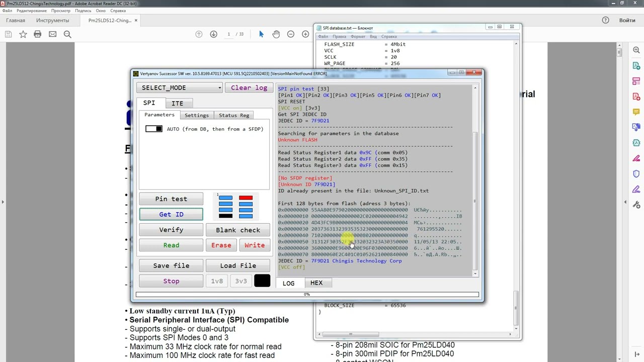Open the Fill & Sign pen tool in sidebar
This screenshot has width=644, height=362.
pos(636,190)
